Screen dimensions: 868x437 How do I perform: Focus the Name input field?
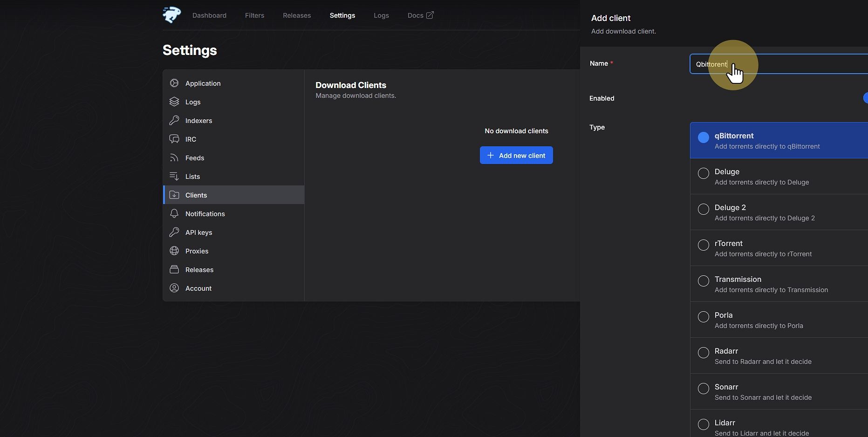779,64
